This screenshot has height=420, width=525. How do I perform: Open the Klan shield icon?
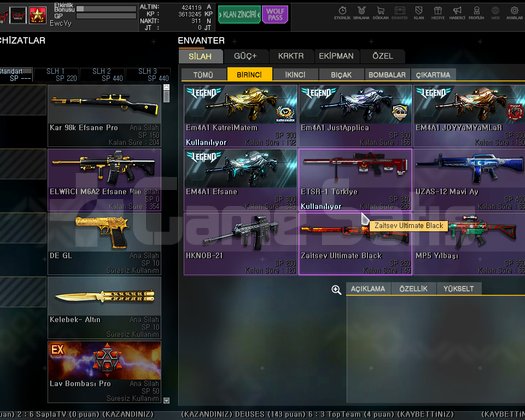pyautogui.click(x=419, y=13)
